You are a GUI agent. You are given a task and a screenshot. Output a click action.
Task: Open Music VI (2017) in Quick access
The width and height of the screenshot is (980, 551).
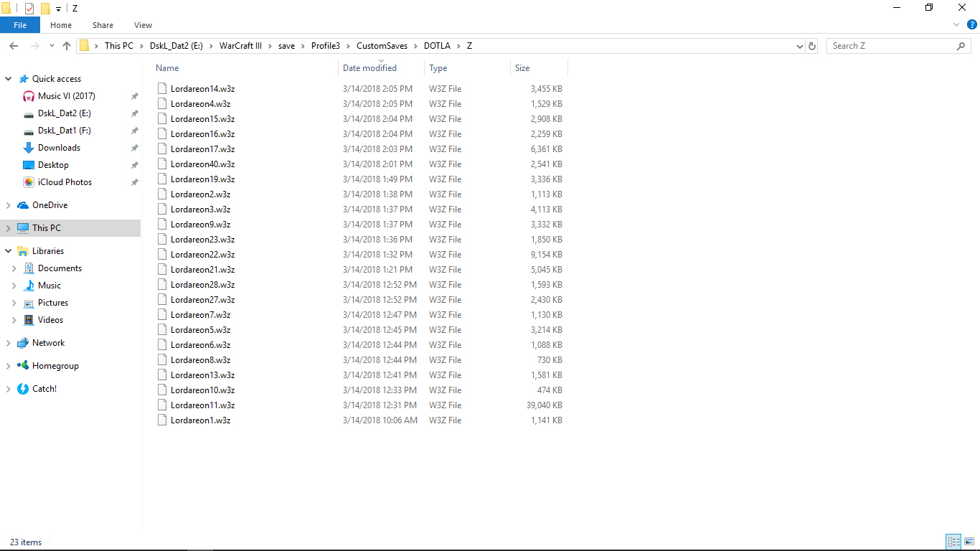point(66,96)
